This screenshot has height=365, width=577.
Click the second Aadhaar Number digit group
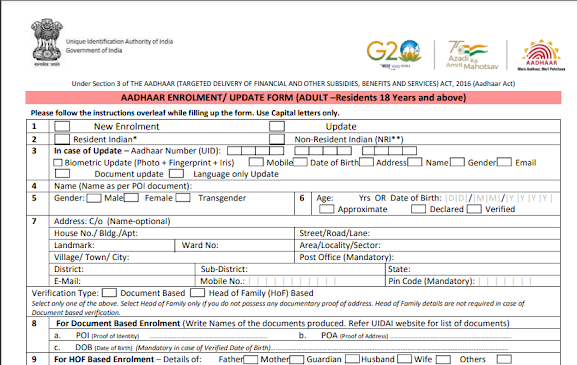click(x=323, y=150)
